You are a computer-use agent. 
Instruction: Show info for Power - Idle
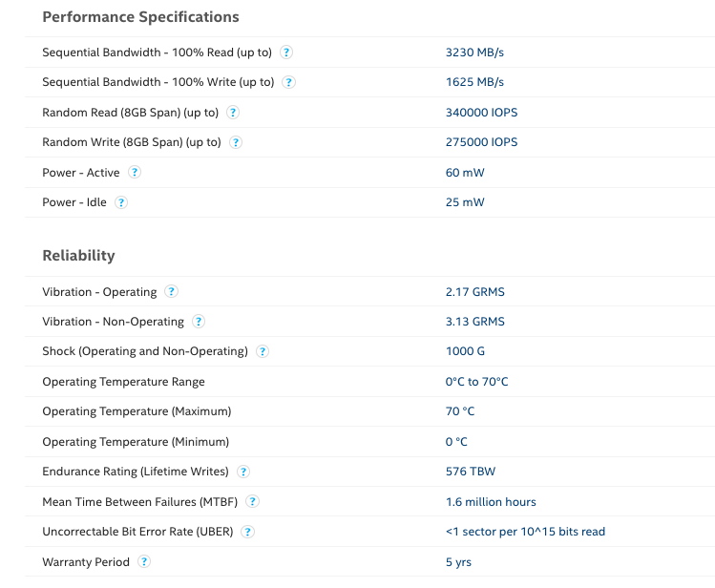(121, 202)
